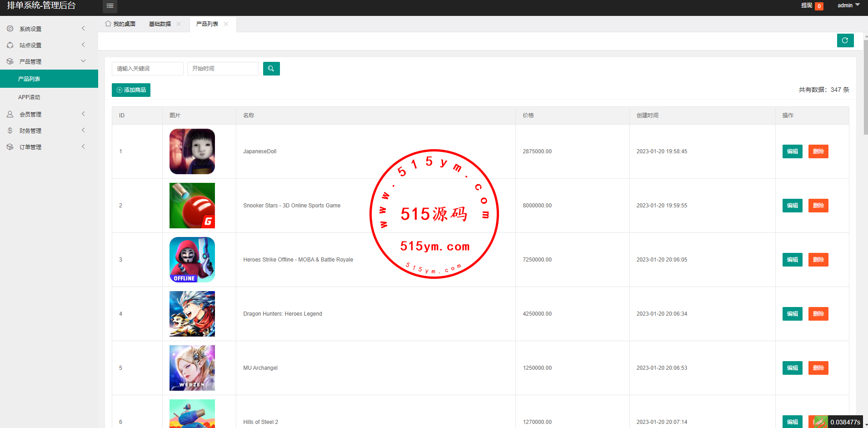Click the 添加商品 button
868x428 pixels.
pos(131,90)
